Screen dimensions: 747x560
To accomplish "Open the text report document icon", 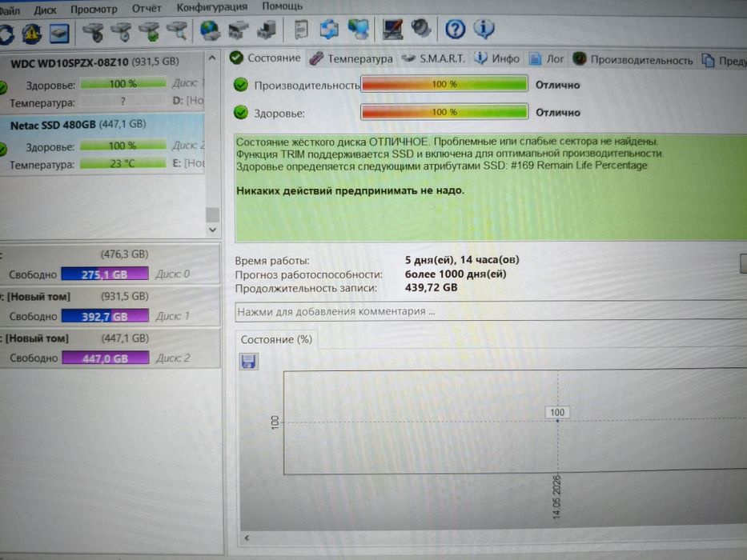I will [301, 30].
